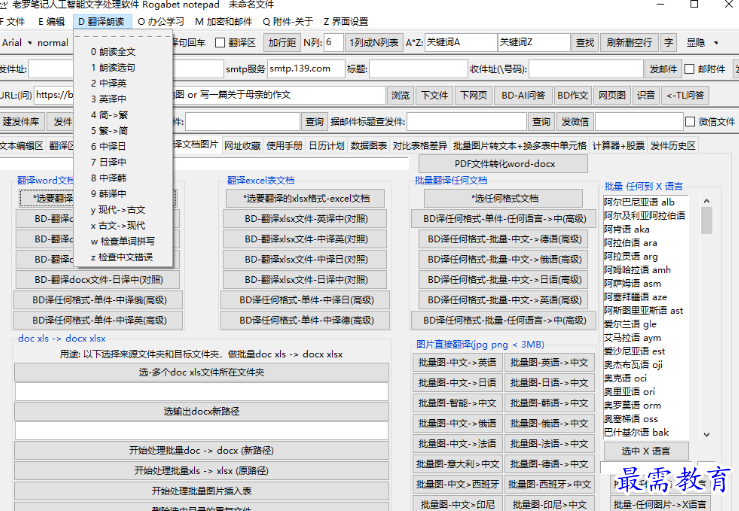Image resolution: width=739 pixels, height=511 pixels.
Task: Click the smtp服务 input field
Action: tap(306, 69)
